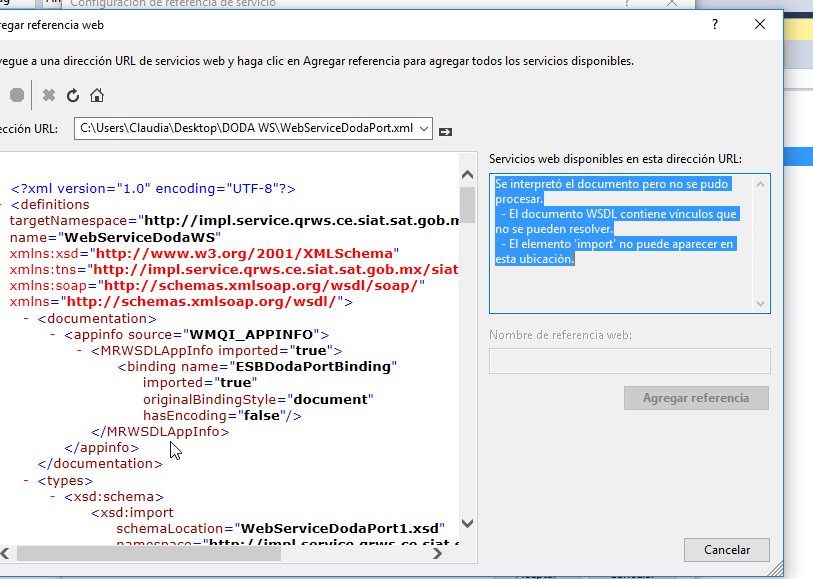Click the xmlns:soap schemas.xmlsoap.org attribute
The image size is (813, 579).
coord(217,286)
